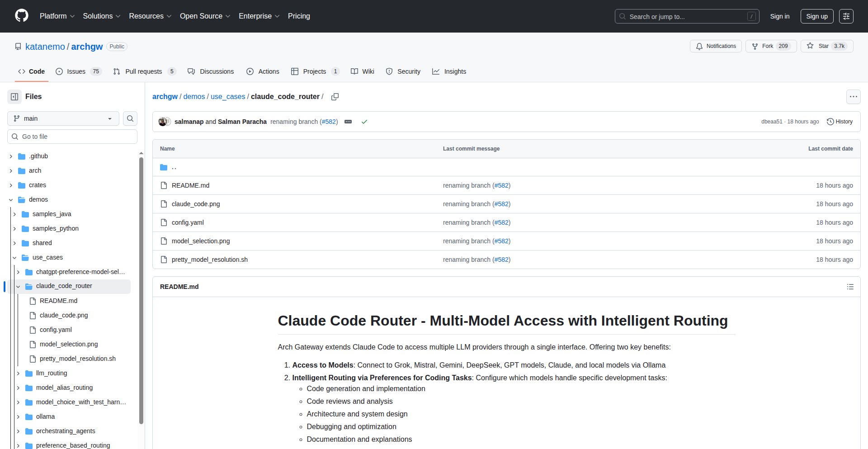Click the file search magnifier icon
Screen dimensions: 868x449
(x=130, y=118)
